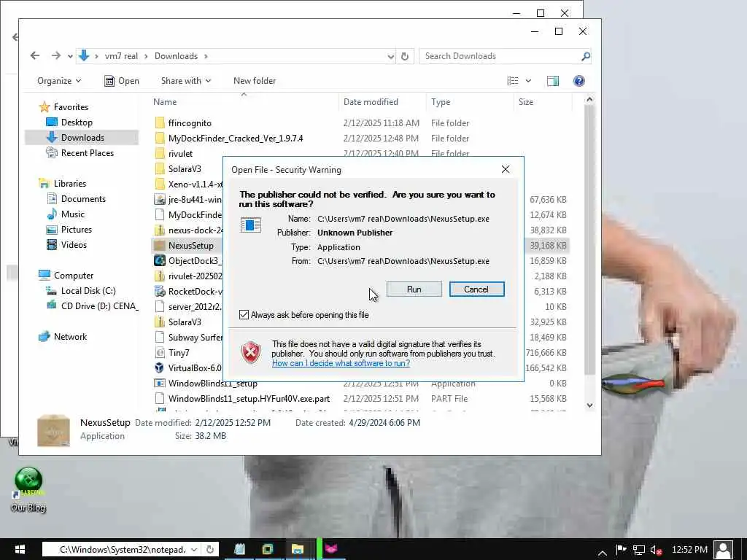Select Local Disk (C:)

click(x=88, y=291)
